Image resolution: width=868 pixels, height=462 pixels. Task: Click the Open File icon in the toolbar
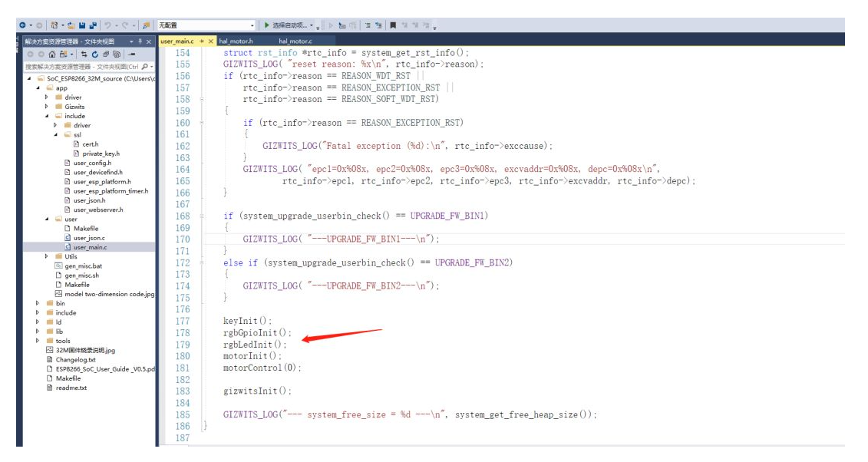pyautogui.click(x=71, y=25)
